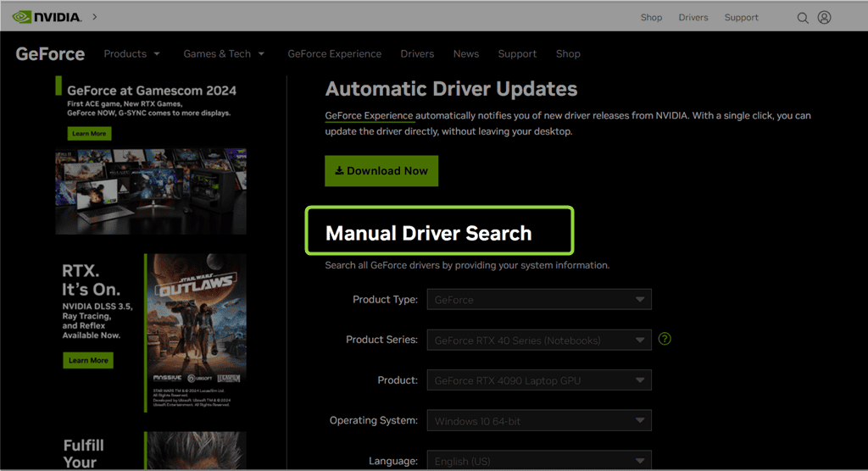Image resolution: width=868 pixels, height=471 pixels.
Task: Open GeForce Experience nav item
Action: 334,54
